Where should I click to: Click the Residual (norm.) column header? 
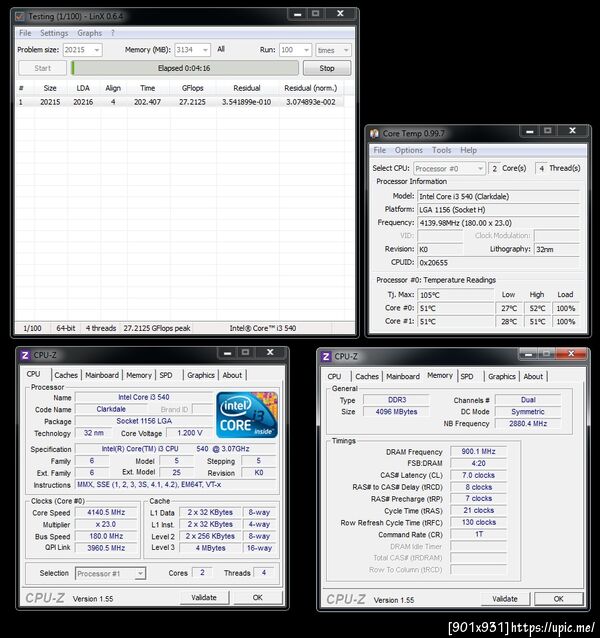pyautogui.click(x=310, y=88)
